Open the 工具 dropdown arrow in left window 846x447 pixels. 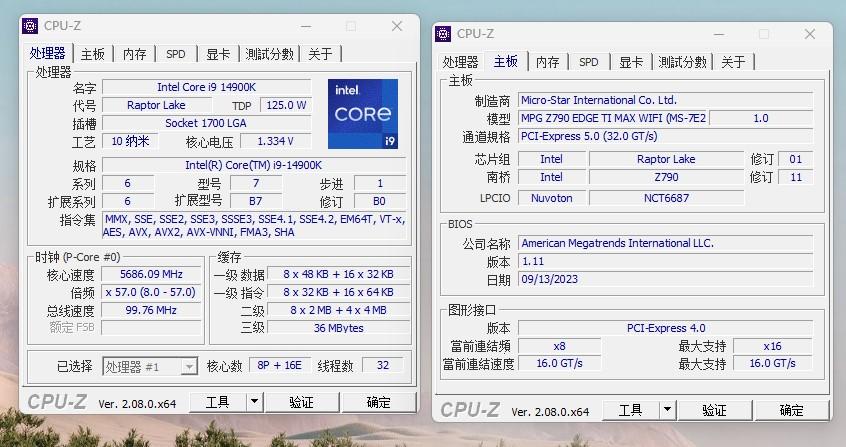pos(254,402)
